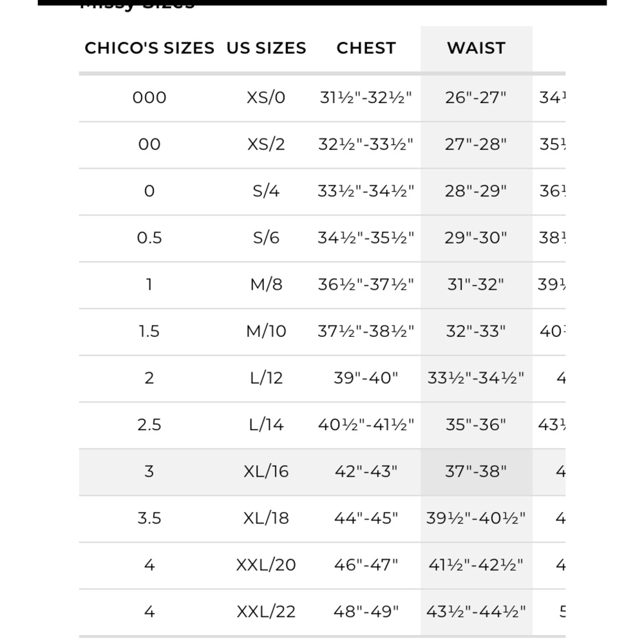Image resolution: width=644 pixels, height=644 pixels.
Task: Select the 31"-32" waist measurement
Action: point(476,285)
